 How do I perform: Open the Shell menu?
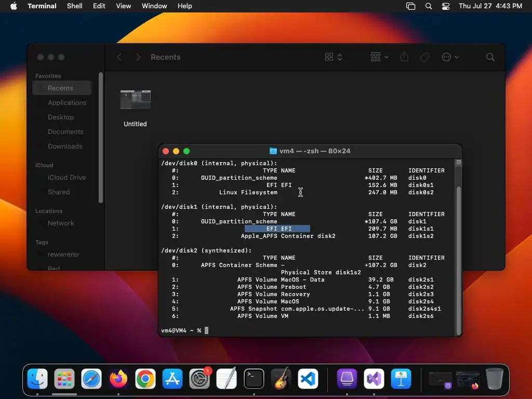[x=74, y=6]
